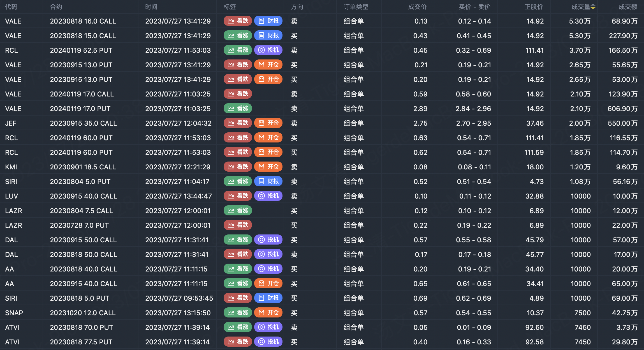This screenshot has height=350, width=644.
Task: Click stock price 10.37
Action: (535, 313)
